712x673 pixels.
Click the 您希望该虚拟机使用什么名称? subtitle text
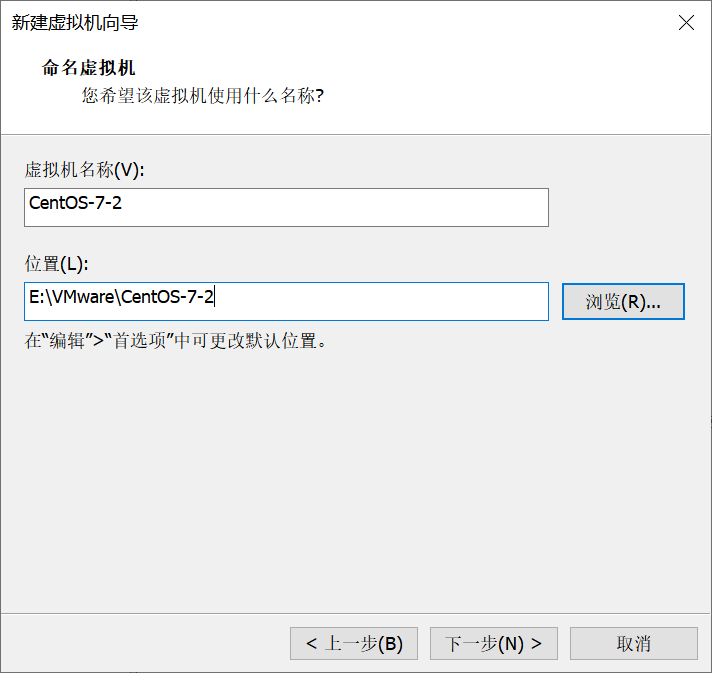click(202, 96)
